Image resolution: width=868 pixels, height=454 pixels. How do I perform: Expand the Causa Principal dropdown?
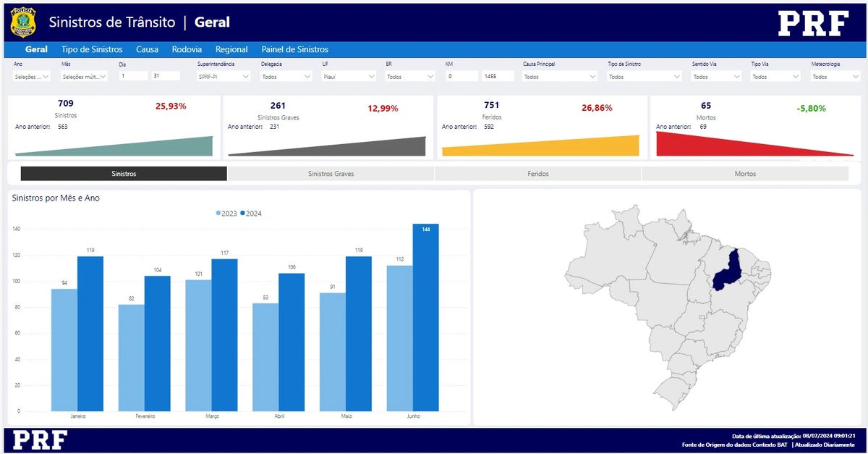pyautogui.click(x=559, y=76)
